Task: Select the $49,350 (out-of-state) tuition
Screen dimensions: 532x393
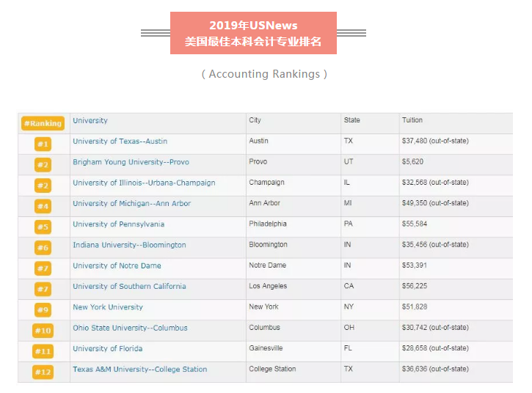Action: click(x=435, y=203)
